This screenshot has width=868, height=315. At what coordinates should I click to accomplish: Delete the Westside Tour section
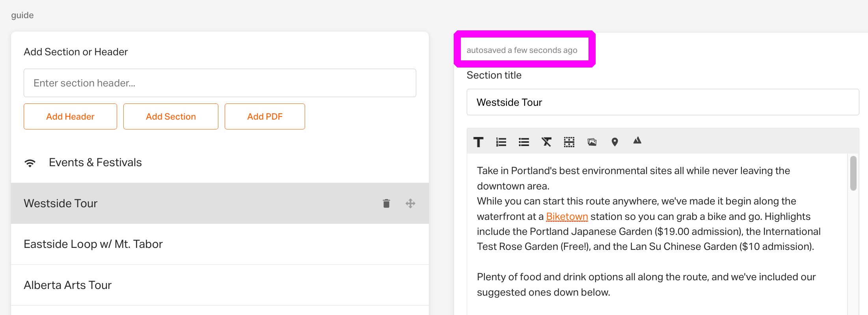point(386,203)
